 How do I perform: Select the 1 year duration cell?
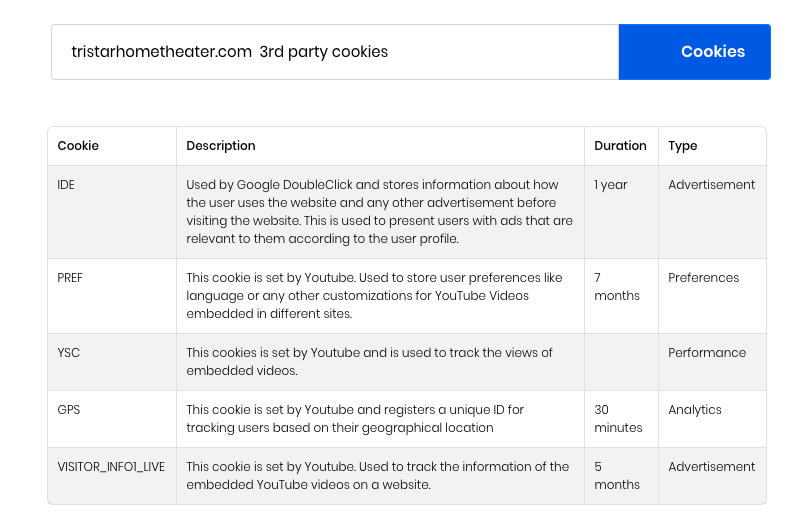click(x=621, y=212)
